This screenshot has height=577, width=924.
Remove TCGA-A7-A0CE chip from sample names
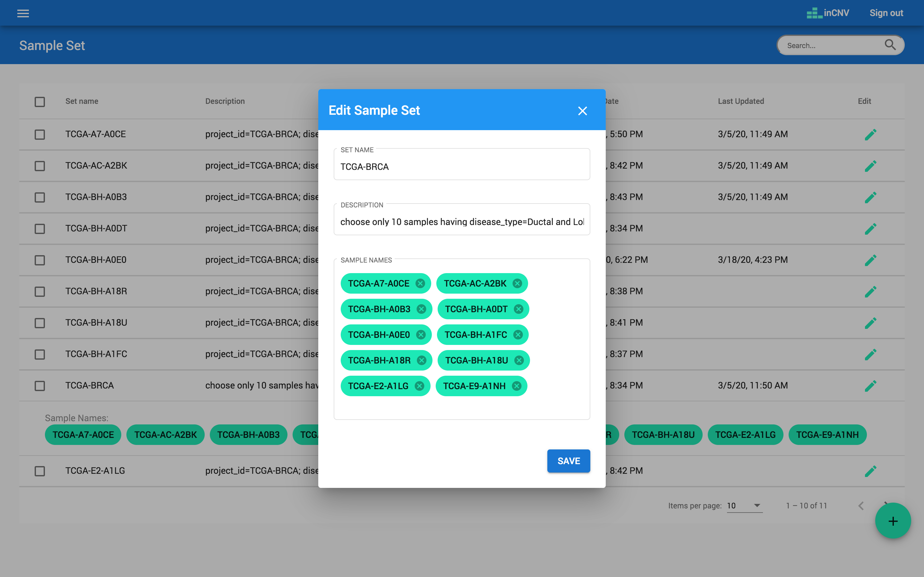[420, 284]
